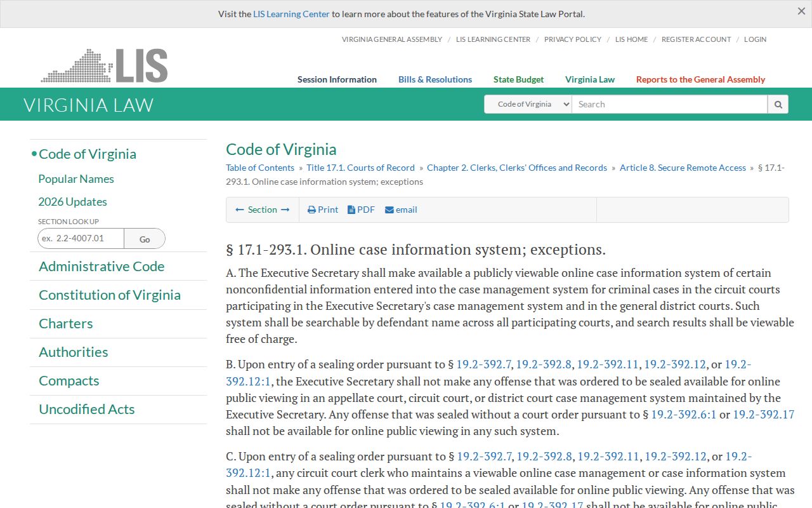
Task: Open Chapter 2 Clerks breadcrumb link
Action: click(517, 168)
